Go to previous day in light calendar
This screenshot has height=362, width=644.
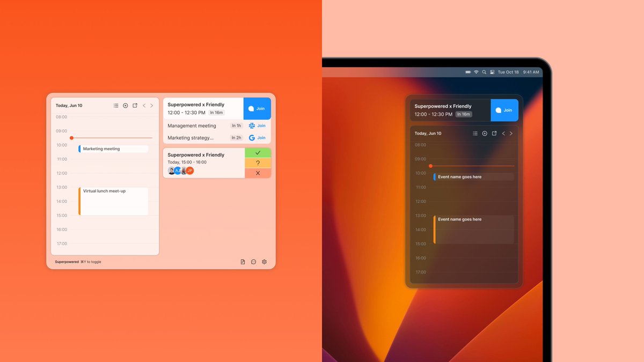point(144,106)
